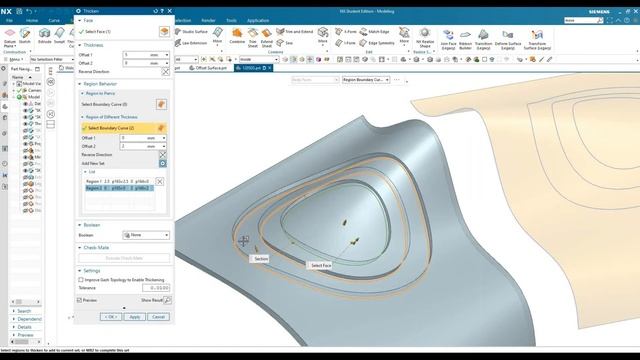Open the Ribbon Builder tool

point(465,40)
